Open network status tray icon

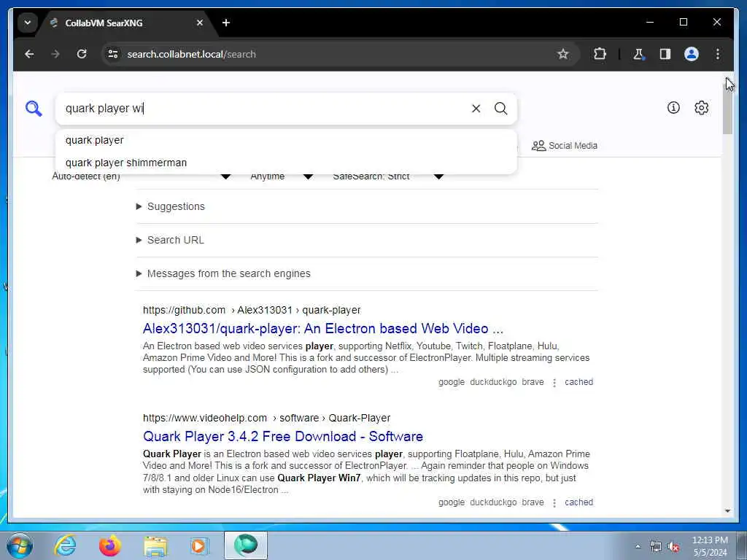(x=656, y=547)
